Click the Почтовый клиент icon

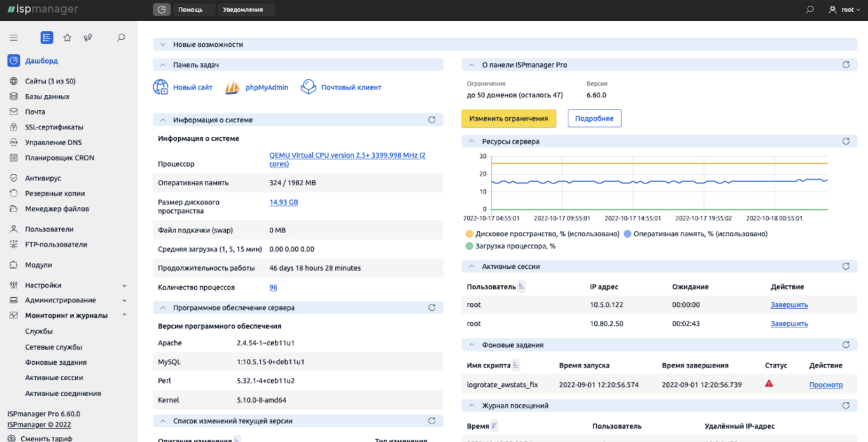coord(309,87)
